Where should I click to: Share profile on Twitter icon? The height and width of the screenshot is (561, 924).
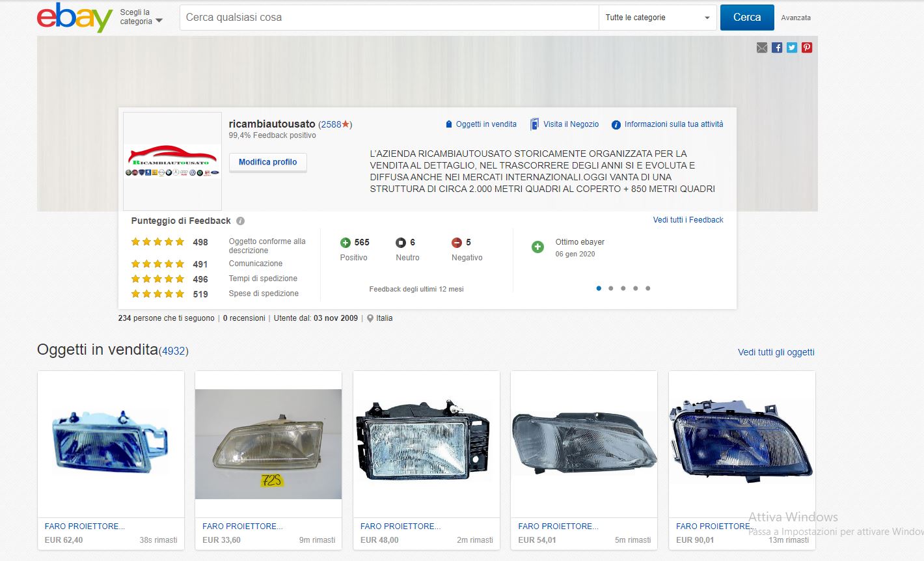coord(792,48)
